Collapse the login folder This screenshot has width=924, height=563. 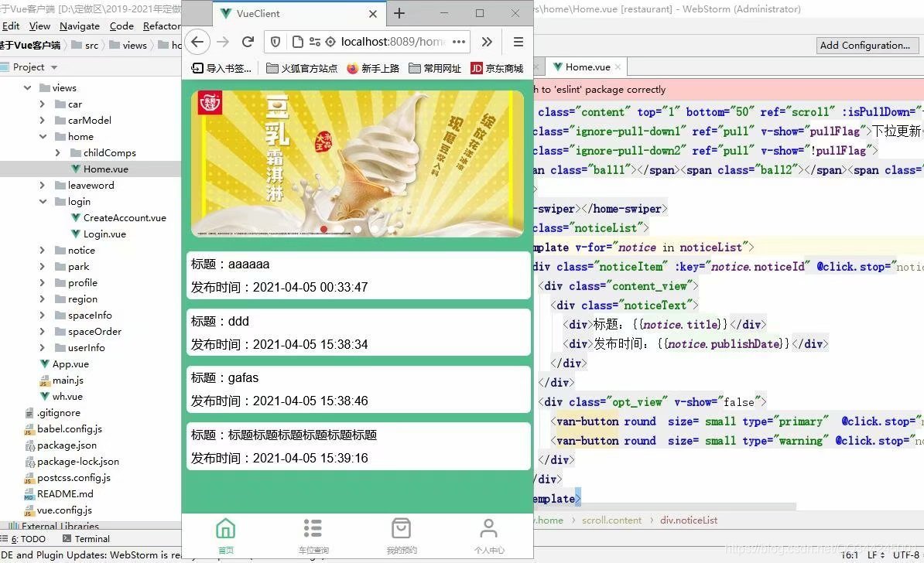(x=43, y=201)
